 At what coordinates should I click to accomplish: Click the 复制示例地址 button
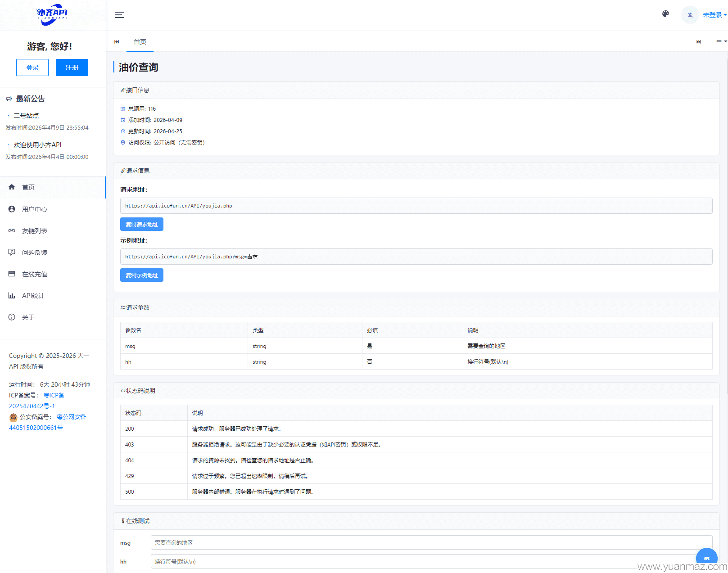tap(142, 275)
